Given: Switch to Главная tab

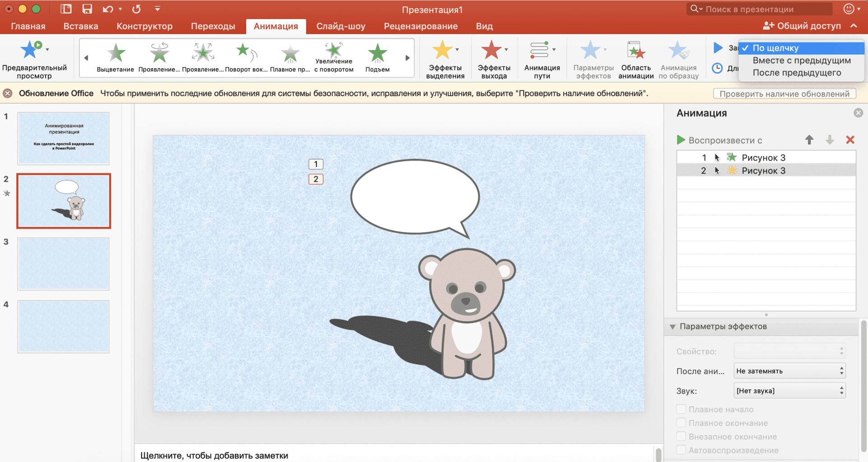Looking at the screenshot, I should (28, 26).
